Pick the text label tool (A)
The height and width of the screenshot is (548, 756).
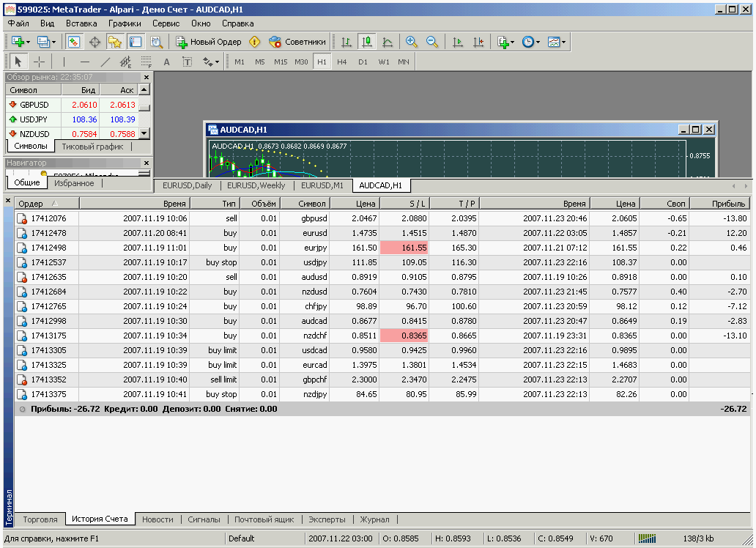166,62
